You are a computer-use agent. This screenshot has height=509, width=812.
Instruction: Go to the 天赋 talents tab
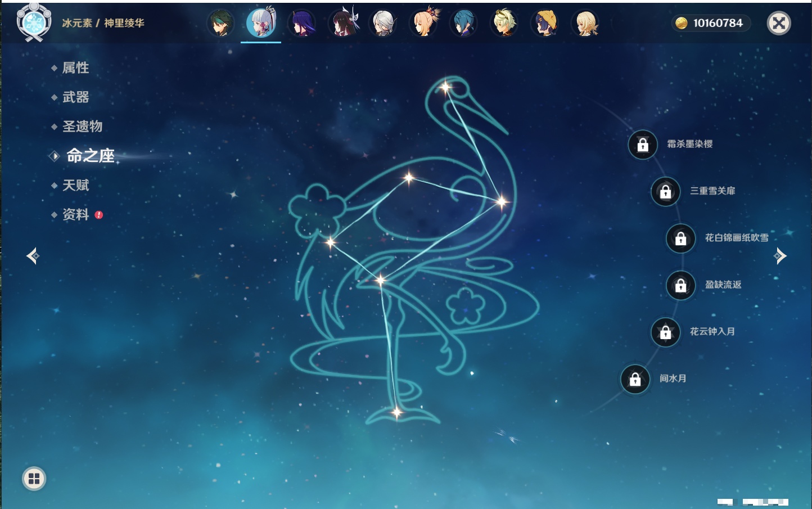(75, 185)
